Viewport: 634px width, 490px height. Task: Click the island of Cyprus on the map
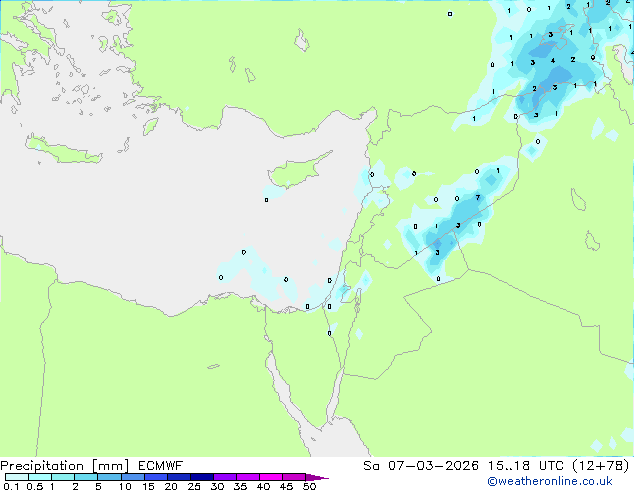pos(297,172)
